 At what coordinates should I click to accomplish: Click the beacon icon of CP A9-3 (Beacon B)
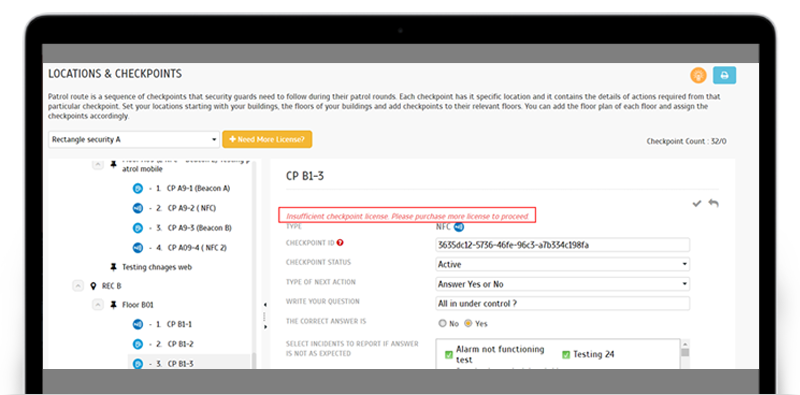[x=137, y=228]
